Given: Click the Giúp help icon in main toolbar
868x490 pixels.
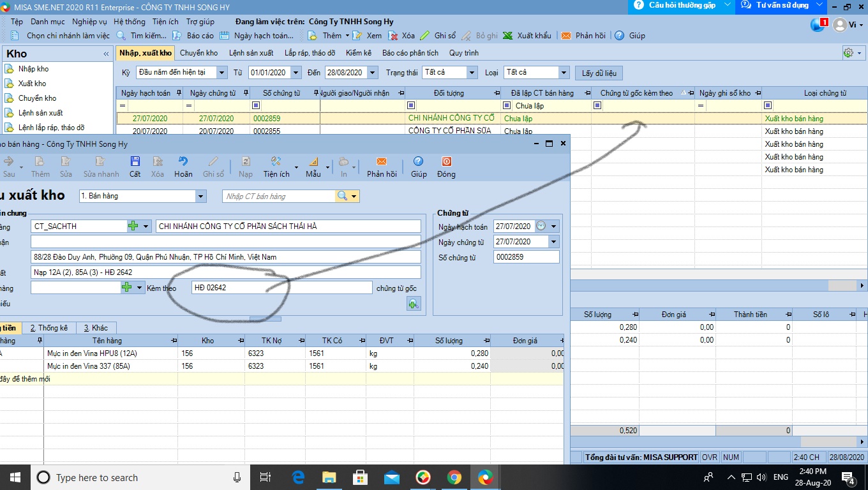Looking at the screenshot, I should point(619,36).
